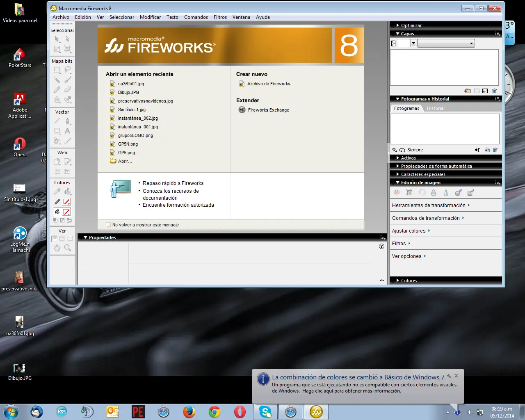Open Fireworks Exchange link
The height and width of the screenshot is (420, 525).
(x=269, y=110)
